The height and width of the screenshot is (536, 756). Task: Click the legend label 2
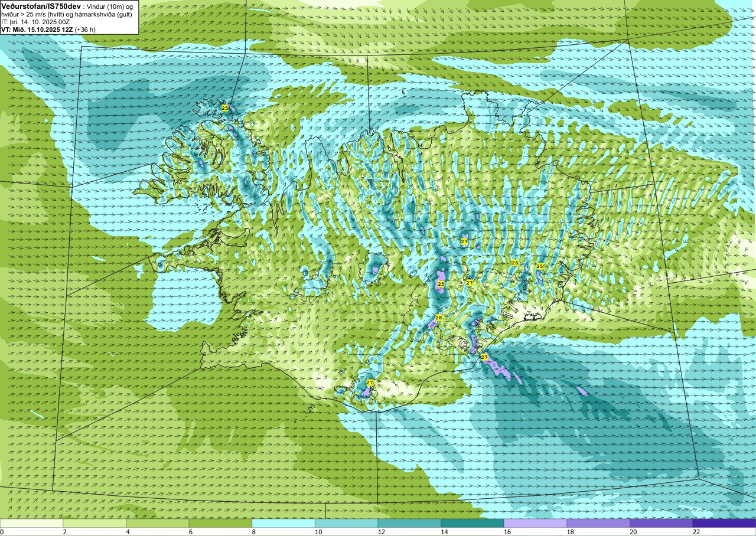[64, 532]
